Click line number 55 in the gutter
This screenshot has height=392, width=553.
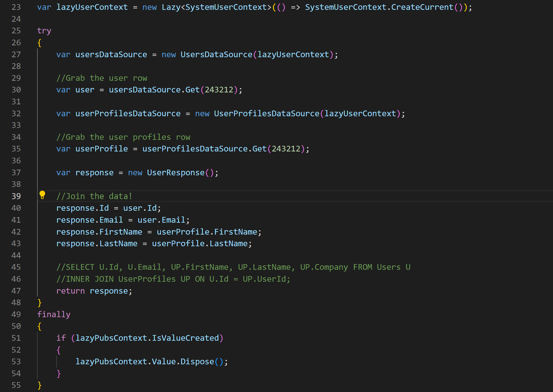pos(16,385)
